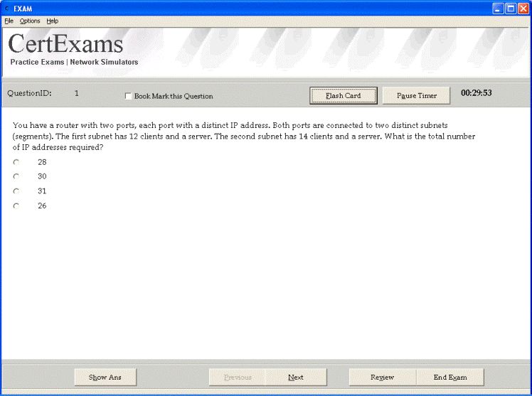Maximize the EXAM window
532x396 pixels.
[x=511, y=9]
